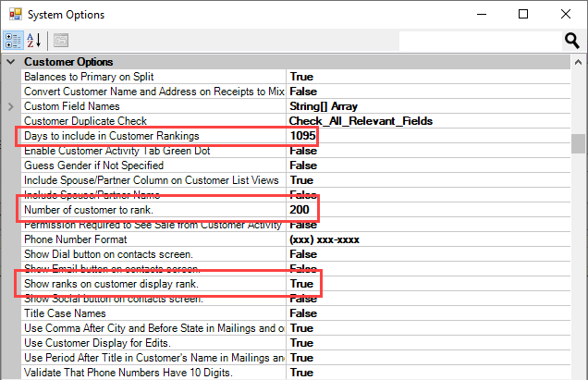Click the magnifying glass search icon
Viewport: 588px width, 380px height.
572,40
